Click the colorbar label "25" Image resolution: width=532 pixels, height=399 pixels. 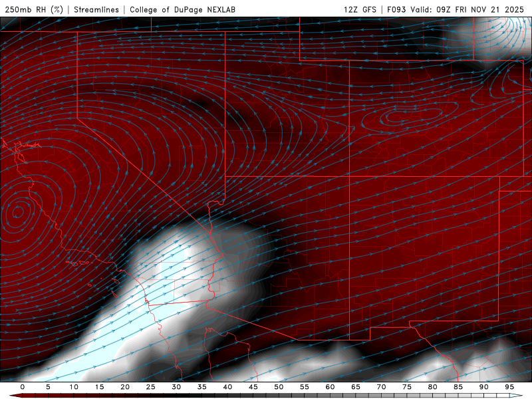click(x=151, y=387)
